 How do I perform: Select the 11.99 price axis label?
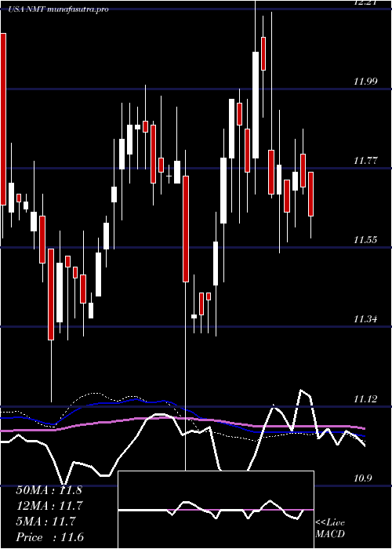click(365, 82)
